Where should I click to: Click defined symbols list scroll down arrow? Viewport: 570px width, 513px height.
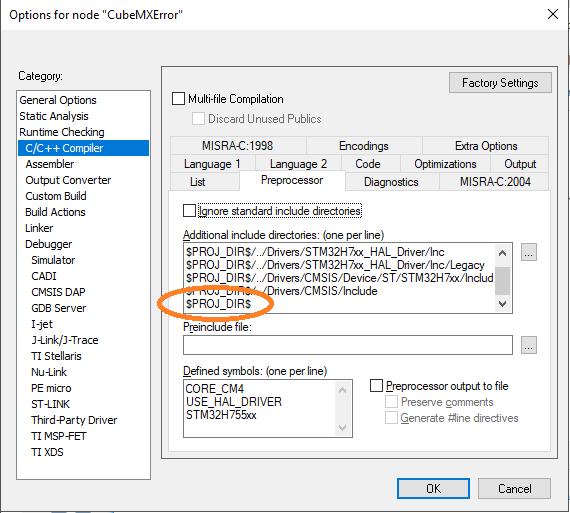point(342,427)
